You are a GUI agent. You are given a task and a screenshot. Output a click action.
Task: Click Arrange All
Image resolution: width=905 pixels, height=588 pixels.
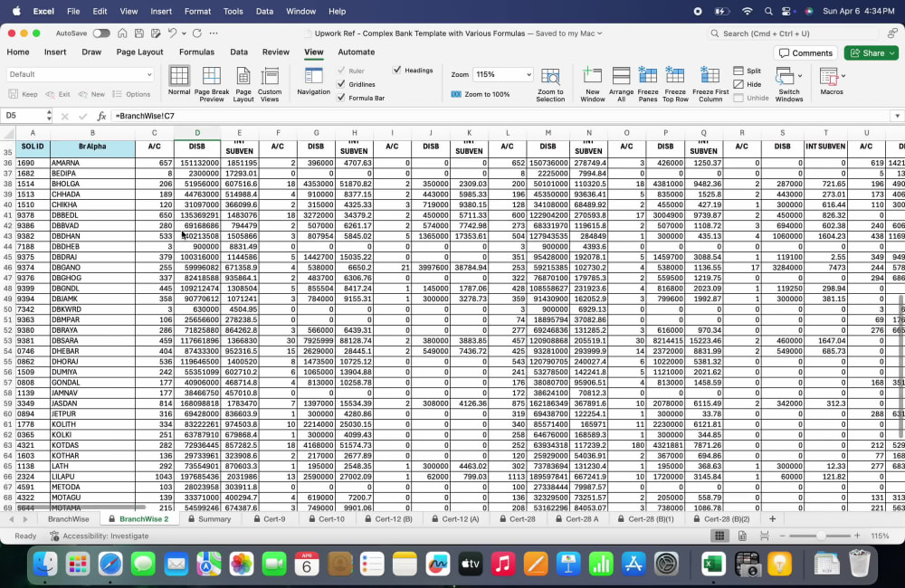pos(621,83)
